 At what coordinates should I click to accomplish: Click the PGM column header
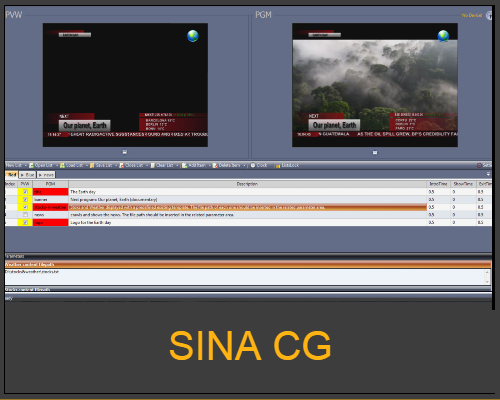point(50,184)
